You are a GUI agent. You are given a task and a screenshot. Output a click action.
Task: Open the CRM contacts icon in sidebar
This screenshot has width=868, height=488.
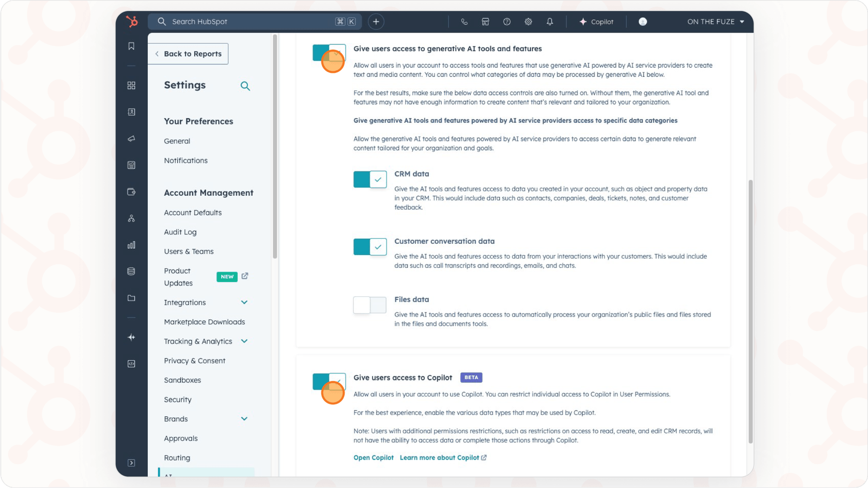[x=131, y=112]
